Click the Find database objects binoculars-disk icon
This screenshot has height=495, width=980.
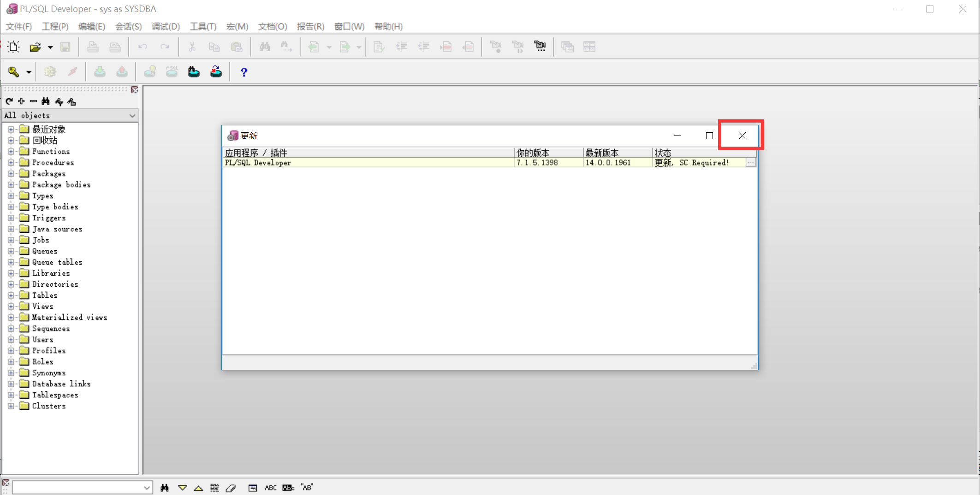click(x=194, y=72)
